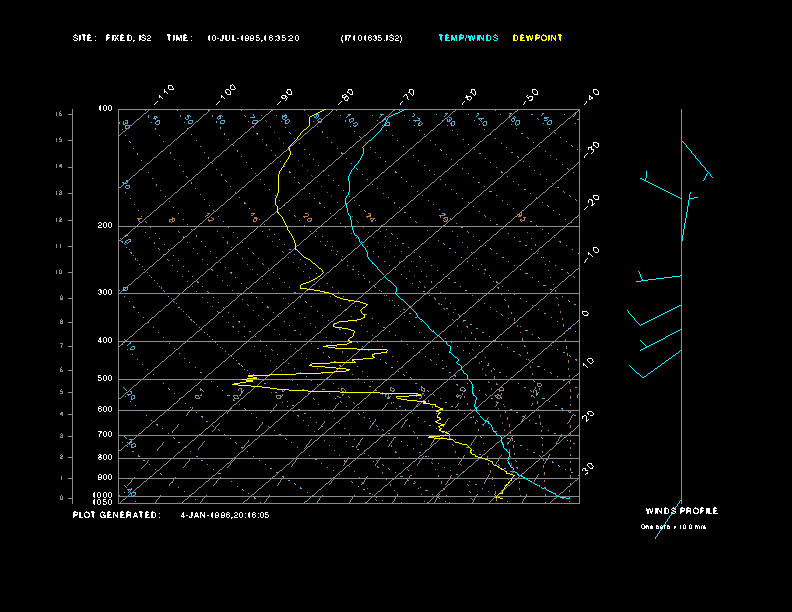Click the altitude scale tick "14"

pyautogui.click(x=60, y=167)
